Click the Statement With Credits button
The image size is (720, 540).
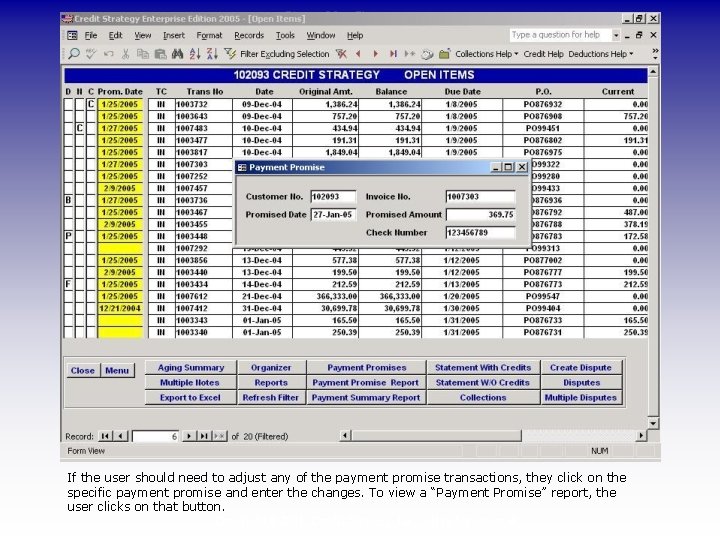pyautogui.click(x=483, y=367)
